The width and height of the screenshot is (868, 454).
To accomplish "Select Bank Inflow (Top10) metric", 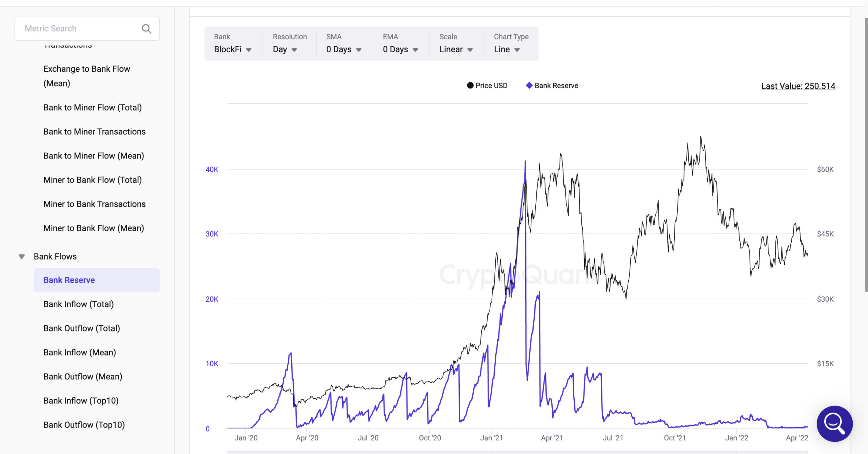I will tap(81, 401).
